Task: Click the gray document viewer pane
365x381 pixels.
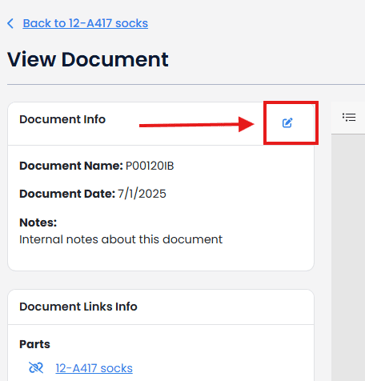Action: tap(348, 257)
